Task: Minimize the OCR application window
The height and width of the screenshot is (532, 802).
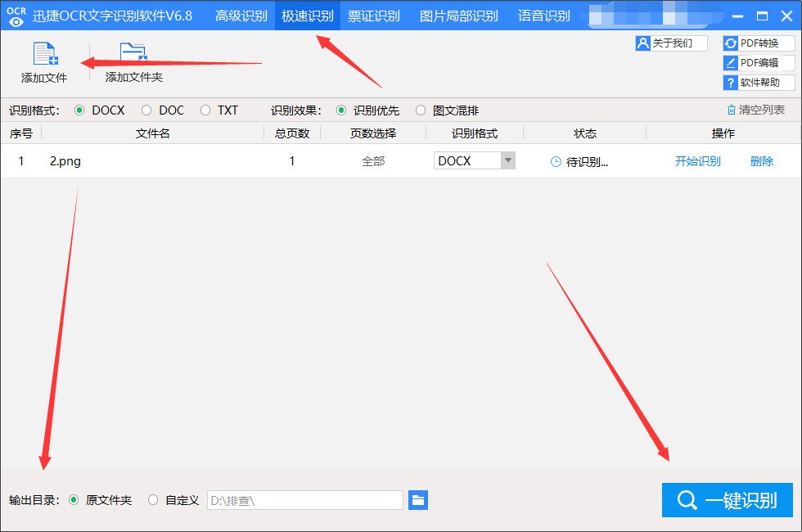Action: coord(737,16)
